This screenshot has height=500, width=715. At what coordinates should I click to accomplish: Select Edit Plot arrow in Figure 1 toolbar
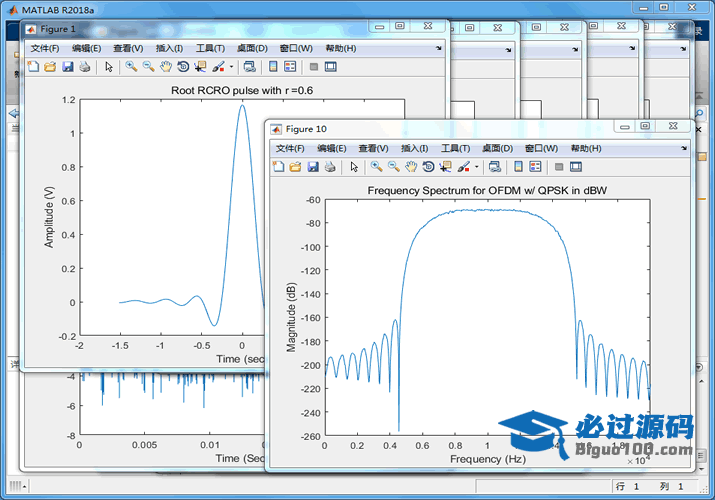tap(109, 67)
